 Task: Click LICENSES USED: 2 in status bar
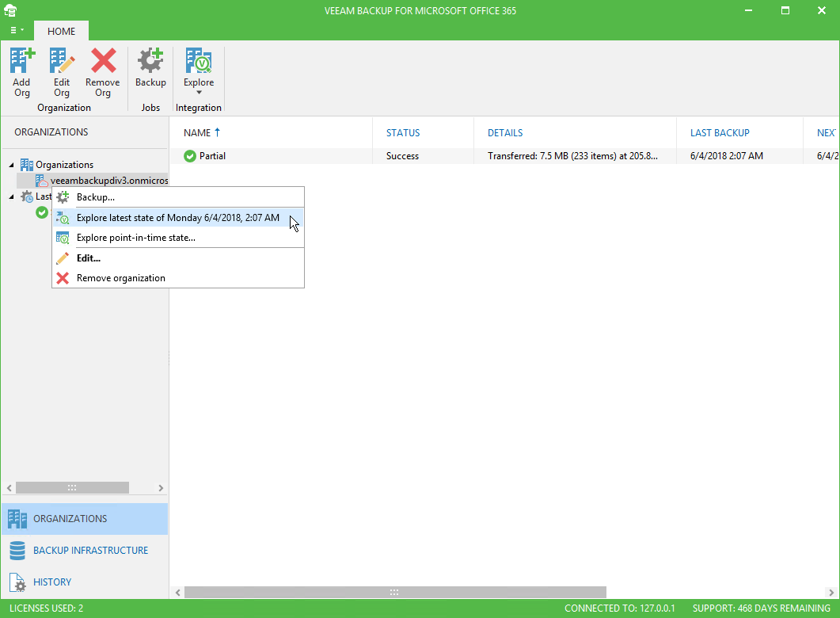click(46, 608)
